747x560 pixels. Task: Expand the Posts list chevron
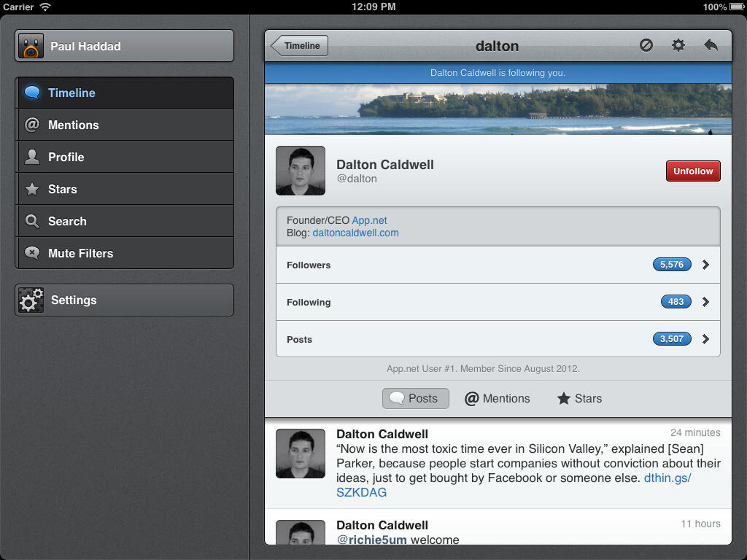click(x=706, y=339)
